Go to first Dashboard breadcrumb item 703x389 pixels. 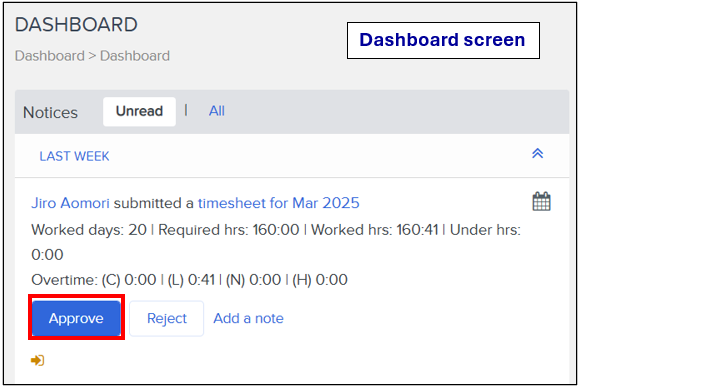tap(50, 56)
